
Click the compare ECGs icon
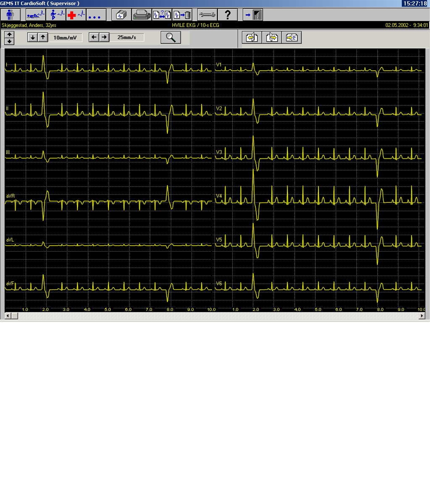tap(162, 15)
